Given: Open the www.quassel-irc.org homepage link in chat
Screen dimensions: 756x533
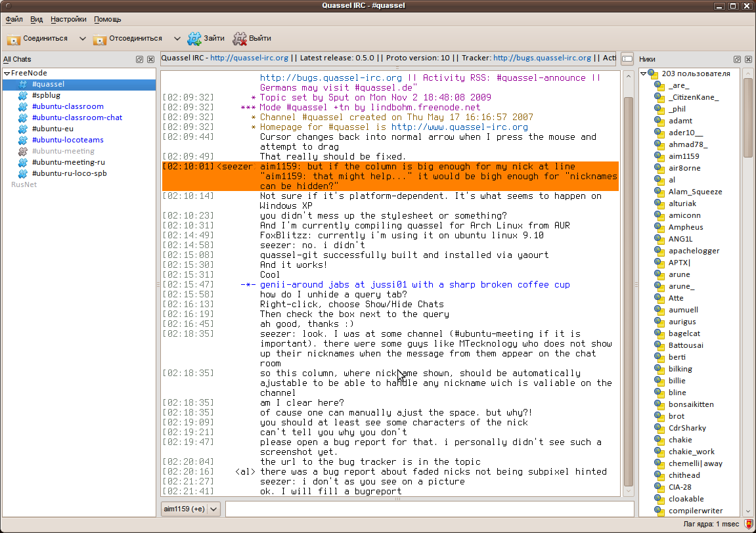Looking at the screenshot, I should tap(460, 127).
